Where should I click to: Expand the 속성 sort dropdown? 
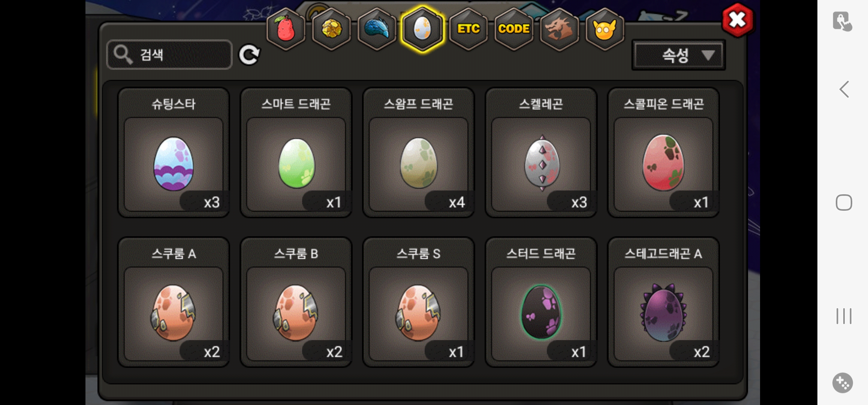pos(678,55)
